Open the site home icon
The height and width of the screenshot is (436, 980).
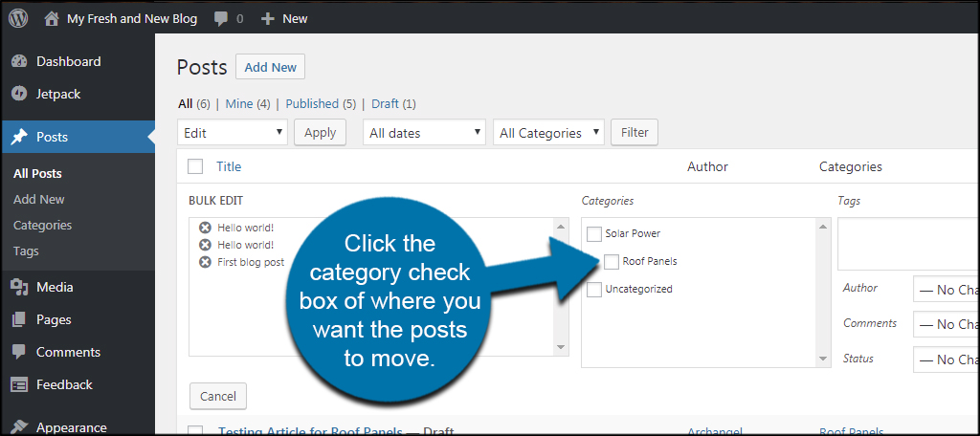[x=52, y=19]
